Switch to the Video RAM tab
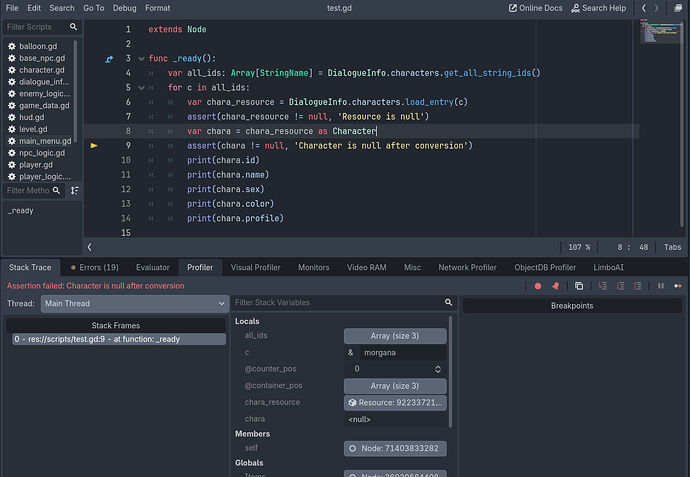 (x=367, y=268)
